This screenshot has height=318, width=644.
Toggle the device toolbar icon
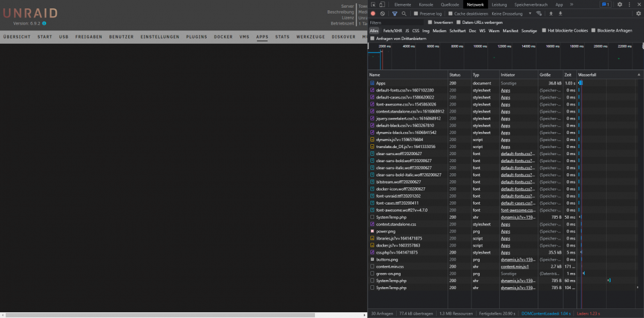(x=382, y=5)
